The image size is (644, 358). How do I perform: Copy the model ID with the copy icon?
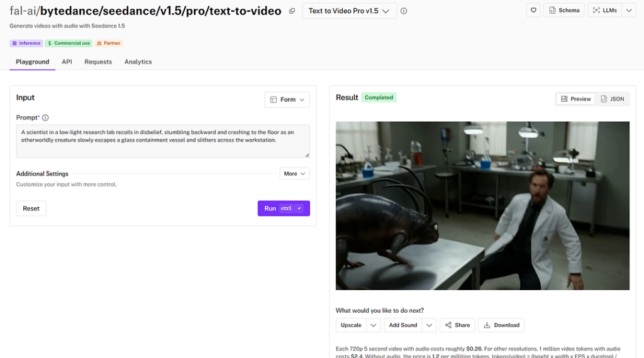point(292,11)
